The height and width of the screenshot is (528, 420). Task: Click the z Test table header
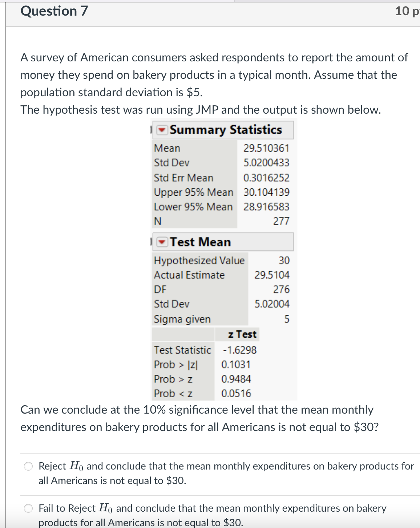pyautogui.click(x=243, y=334)
